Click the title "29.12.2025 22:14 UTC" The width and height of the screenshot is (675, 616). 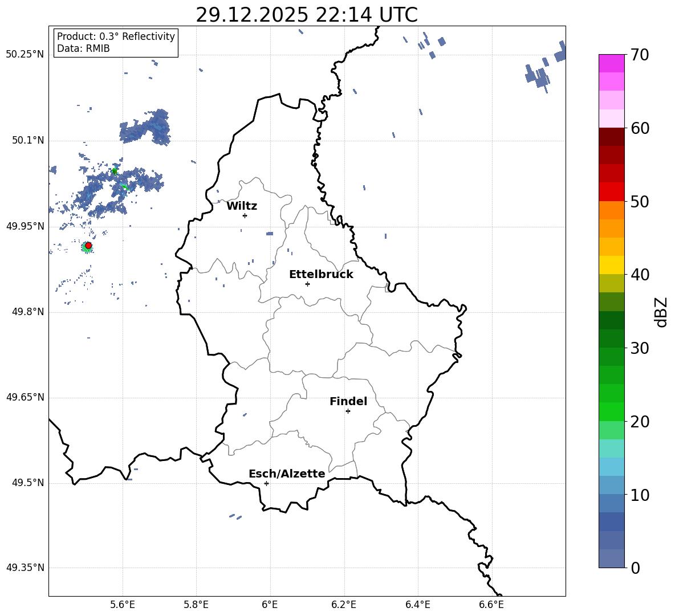tap(307, 15)
